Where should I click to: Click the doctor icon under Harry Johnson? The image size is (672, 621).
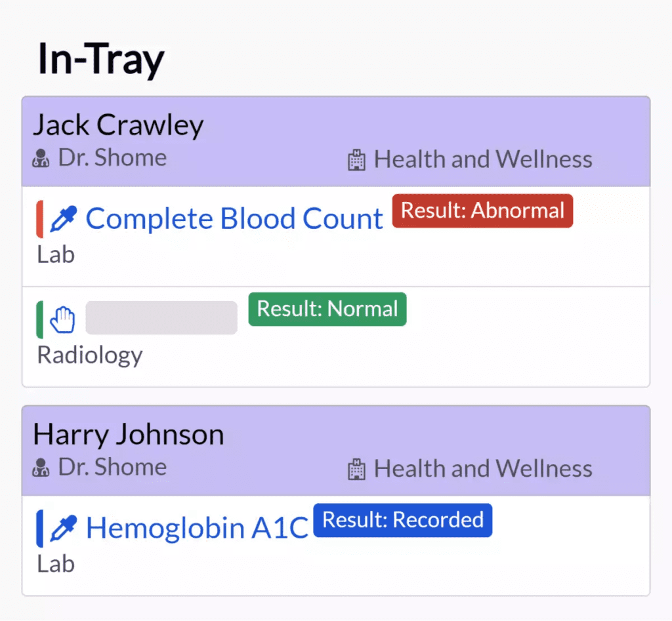click(41, 468)
